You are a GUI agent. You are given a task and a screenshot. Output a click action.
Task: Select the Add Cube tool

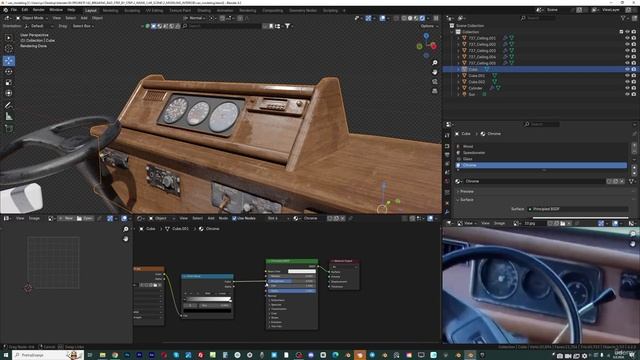(x=9, y=129)
